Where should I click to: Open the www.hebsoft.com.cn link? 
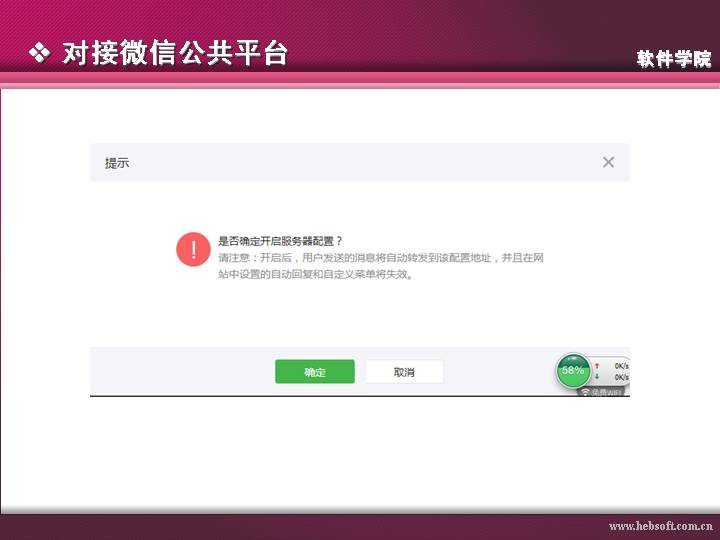[660, 526]
